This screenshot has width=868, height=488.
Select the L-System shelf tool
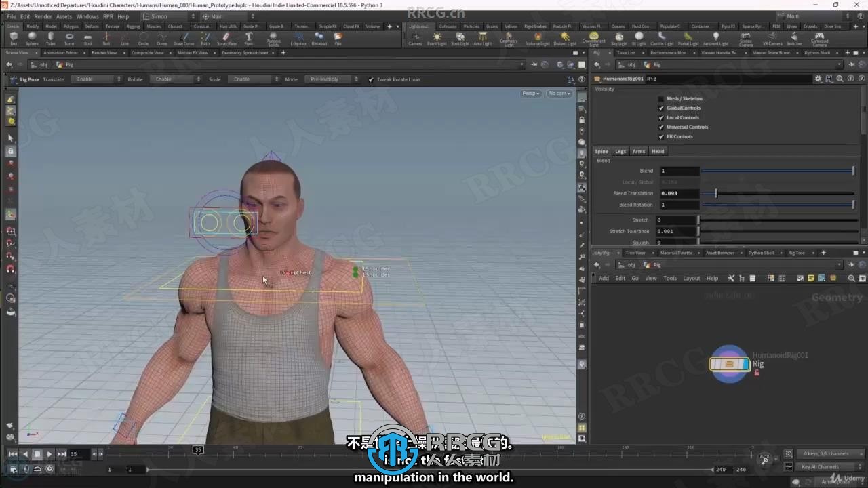[298, 39]
